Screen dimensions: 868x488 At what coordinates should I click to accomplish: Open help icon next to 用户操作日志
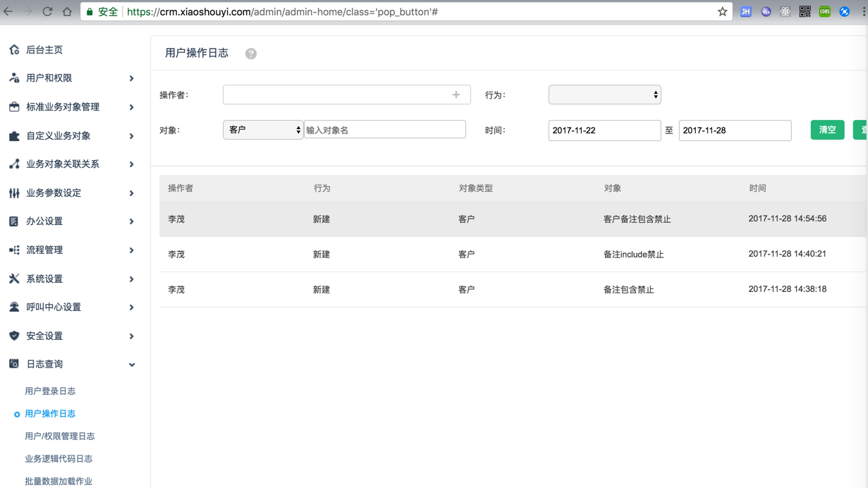pos(251,54)
